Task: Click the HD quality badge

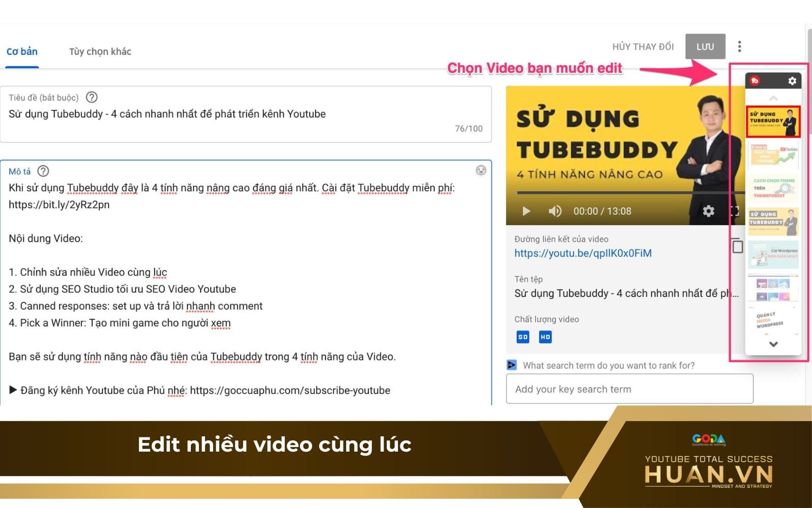Action: [x=545, y=337]
